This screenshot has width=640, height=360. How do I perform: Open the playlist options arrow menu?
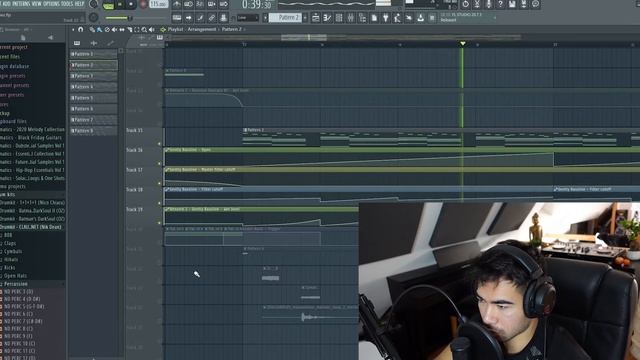pyautogui.click(x=73, y=29)
